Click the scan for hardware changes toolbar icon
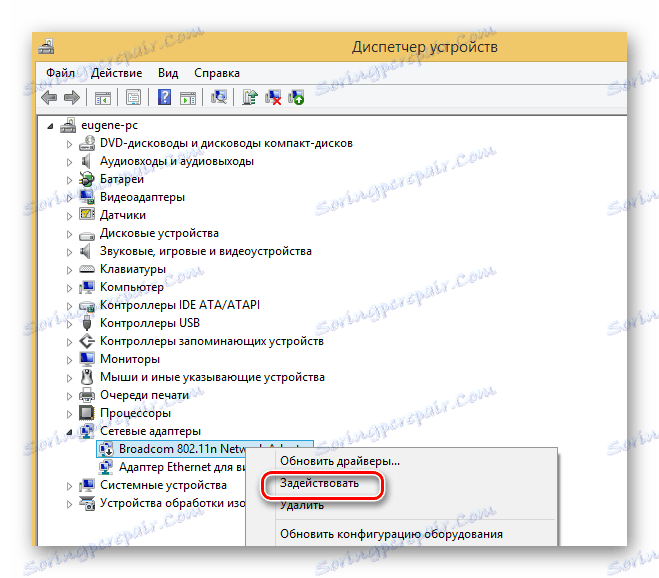Viewport: 659px width, 578px height. pyautogui.click(x=219, y=98)
